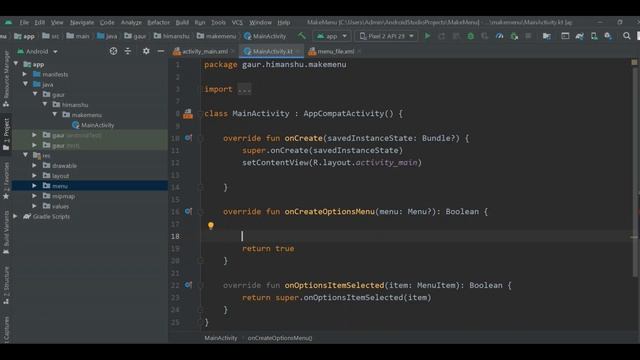The height and width of the screenshot is (360, 640).
Task: Open the SDK Manager icon
Action: [x=608, y=36]
